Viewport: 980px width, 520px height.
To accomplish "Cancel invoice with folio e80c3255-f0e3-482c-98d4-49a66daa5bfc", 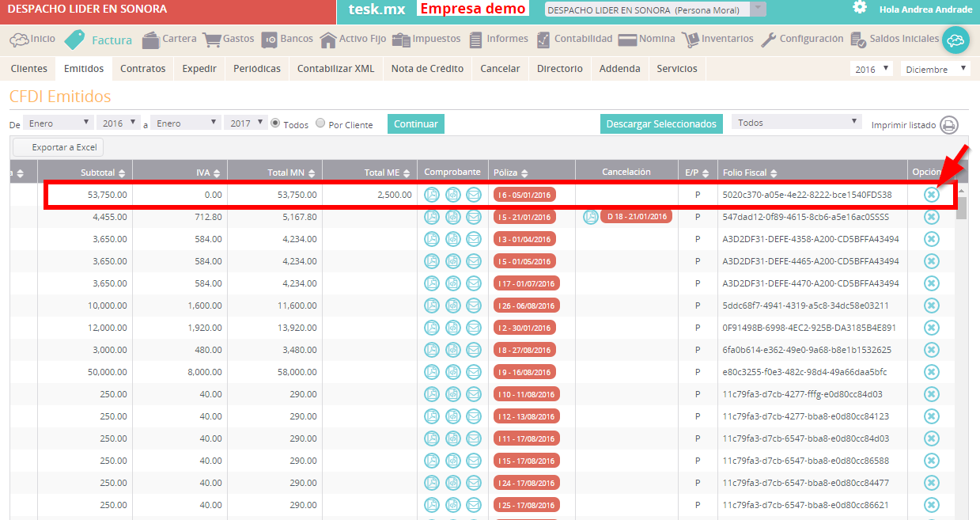I will pyautogui.click(x=932, y=372).
